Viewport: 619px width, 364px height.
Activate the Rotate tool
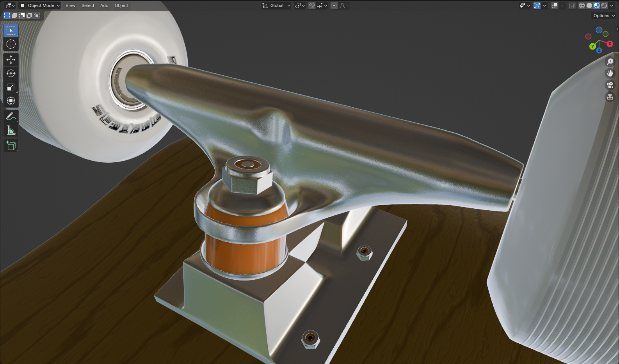point(11,73)
